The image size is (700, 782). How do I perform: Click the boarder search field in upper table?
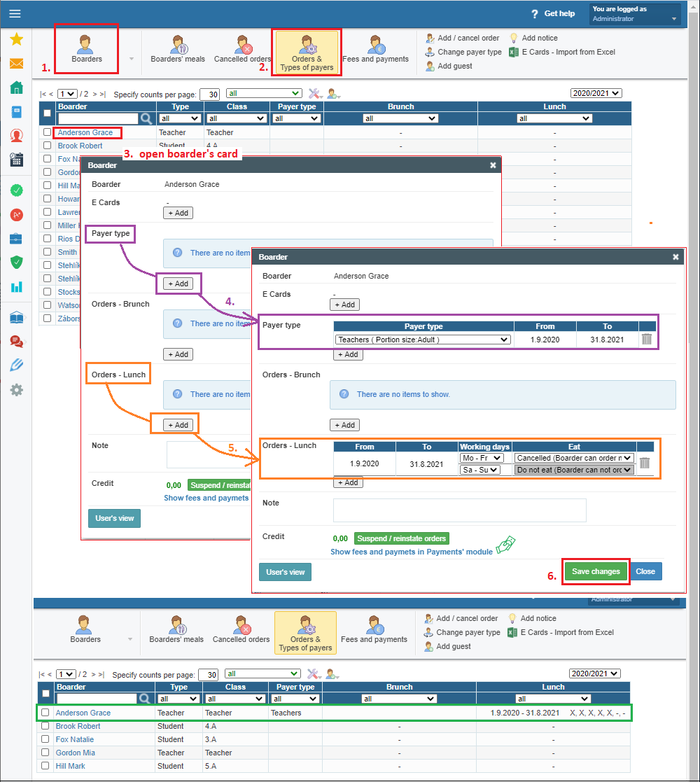(x=98, y=118)
